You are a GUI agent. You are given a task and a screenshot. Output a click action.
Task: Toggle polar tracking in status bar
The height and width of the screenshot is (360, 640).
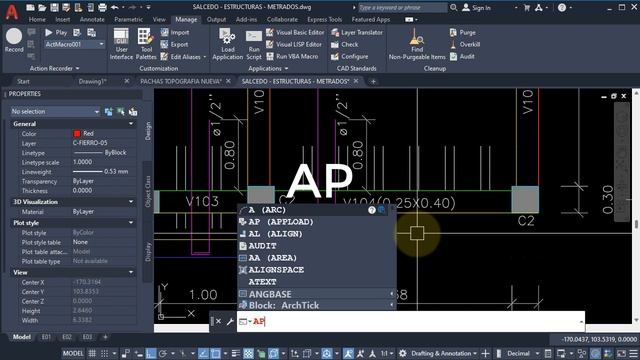(163, 353)
